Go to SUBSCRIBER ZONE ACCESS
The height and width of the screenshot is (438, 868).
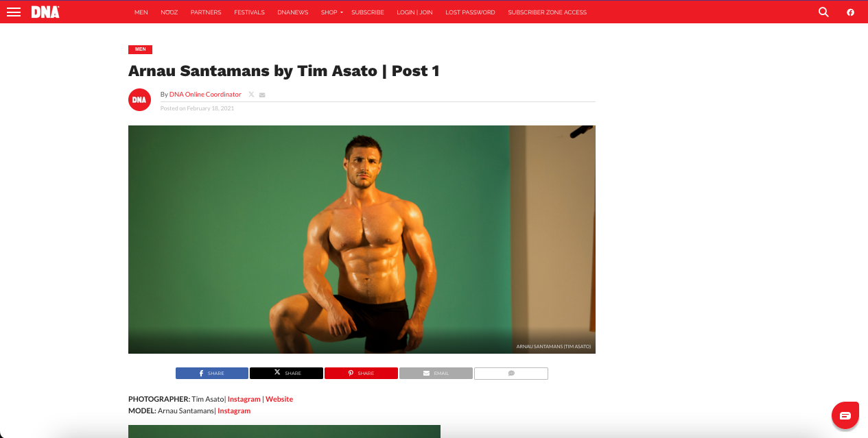point(547,12)
